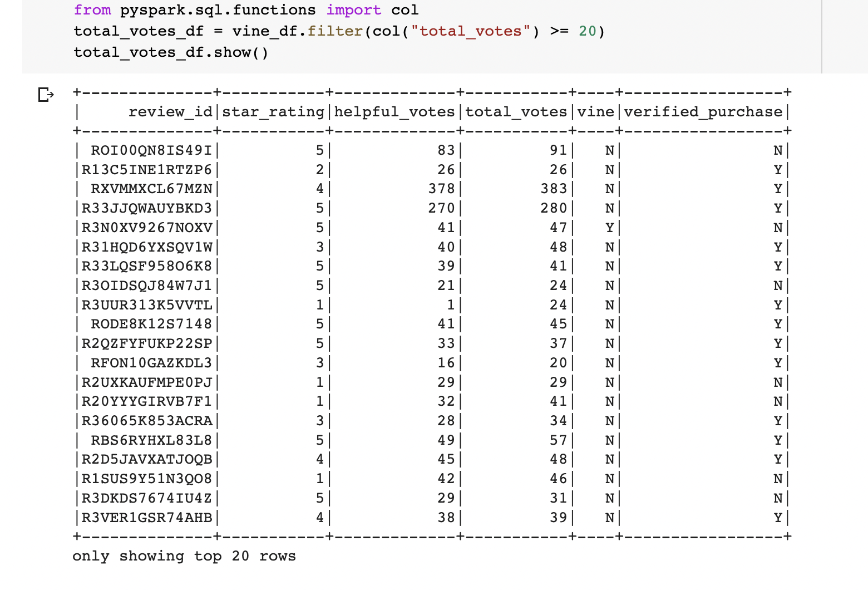Click the review_id column header
Image resolution: width=868 pixels, height=590 pixels.
click(171, 112)
